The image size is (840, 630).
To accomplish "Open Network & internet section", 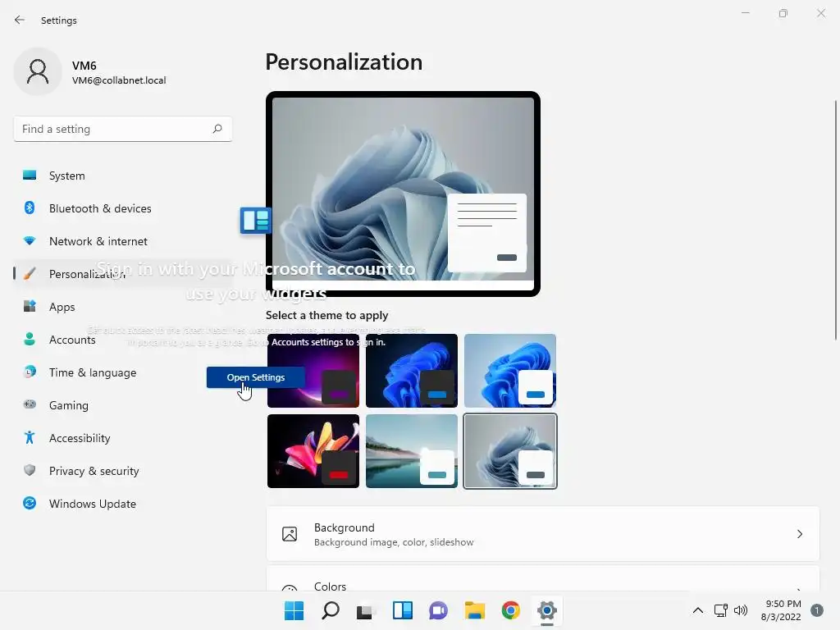I will (x=123, y=240).
